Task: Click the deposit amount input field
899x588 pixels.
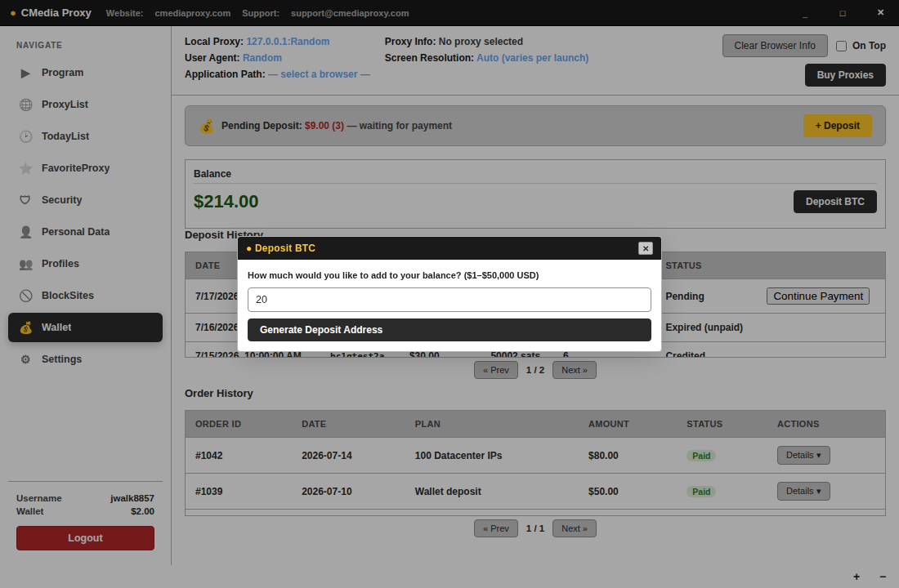Action: click(x=449, y=300)
